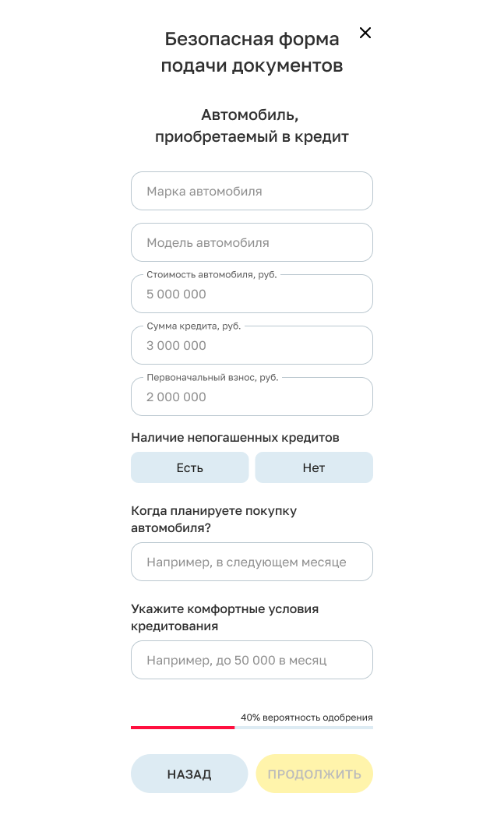Click the ПРОДОЛЖИТЬ button
The width and height of the screenshot is (504, 818).
(x=315, y=774)
